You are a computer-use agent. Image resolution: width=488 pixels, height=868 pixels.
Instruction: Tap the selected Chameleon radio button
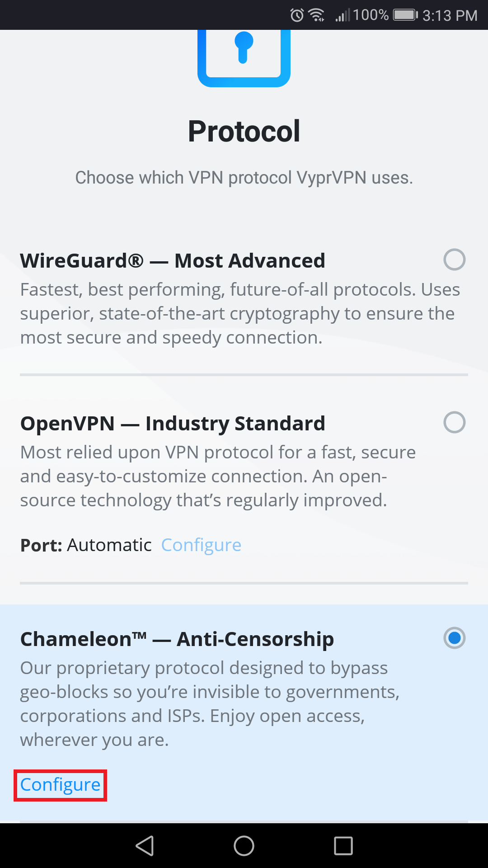[x=455, y=638]
